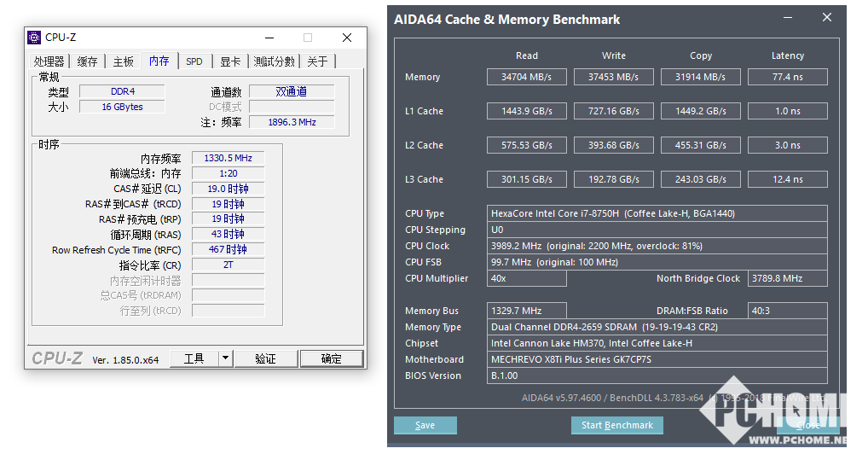
Task: Click the Memory Bus 1329.7 MHz field
Action: click(x=526, y=311)
